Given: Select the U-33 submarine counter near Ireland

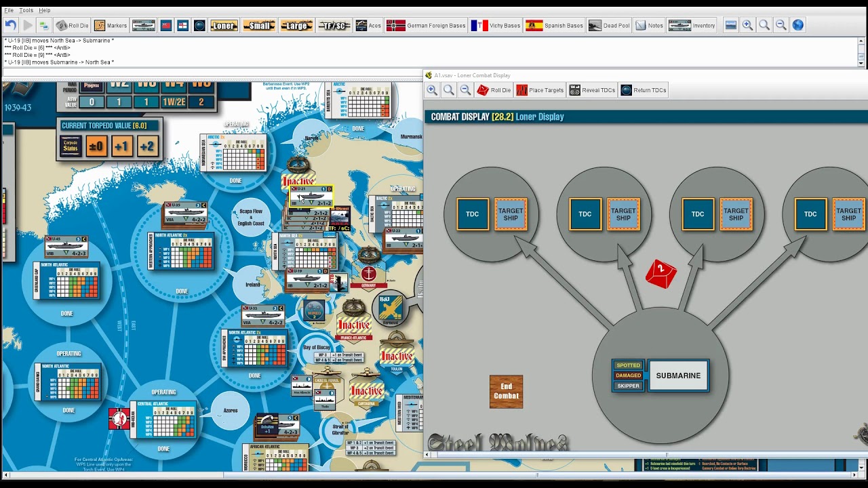Looking at the screenshot, I should [263, 315].
